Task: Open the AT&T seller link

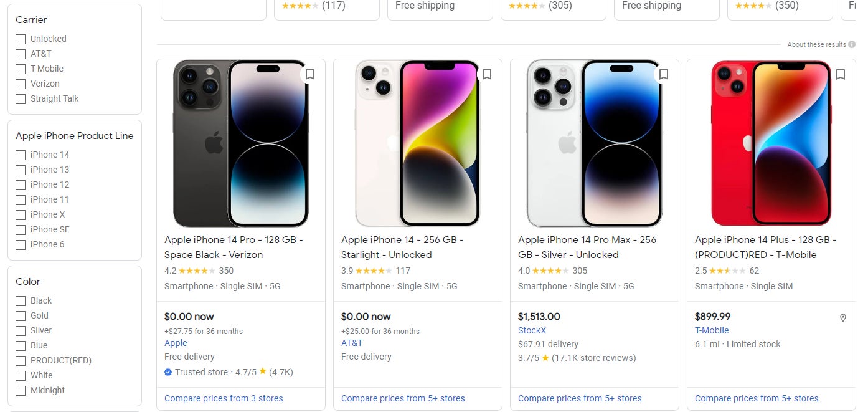Action: [352, 343]
